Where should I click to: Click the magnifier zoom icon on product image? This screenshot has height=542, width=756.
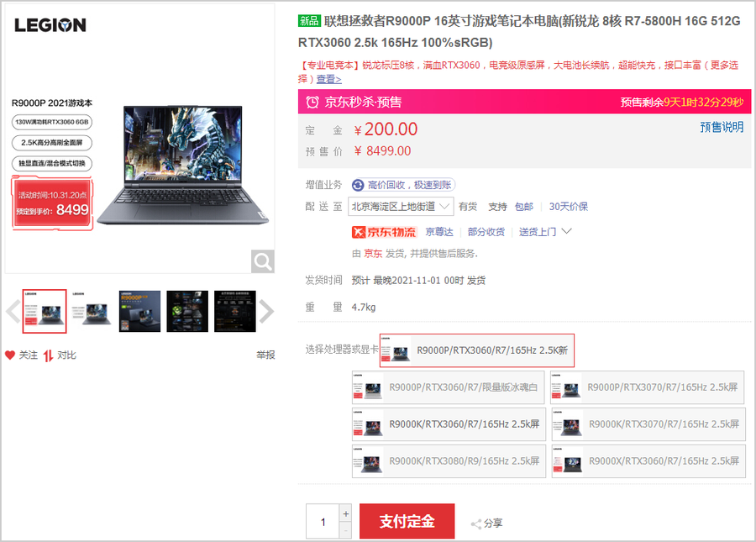pos(263,261)
